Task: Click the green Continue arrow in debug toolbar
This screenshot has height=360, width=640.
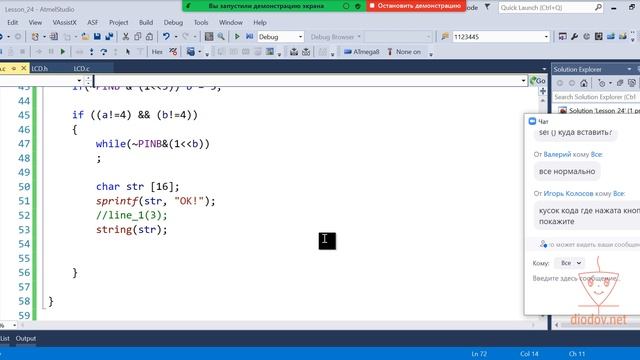Action: pyautogui.click(x=63, y=52)
